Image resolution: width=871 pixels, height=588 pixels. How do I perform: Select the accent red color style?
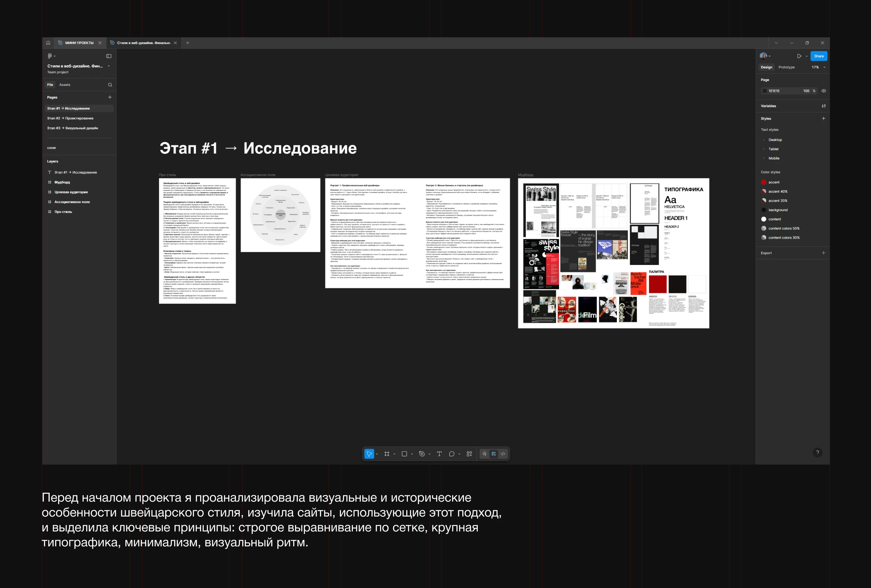[x=774, y=182]
